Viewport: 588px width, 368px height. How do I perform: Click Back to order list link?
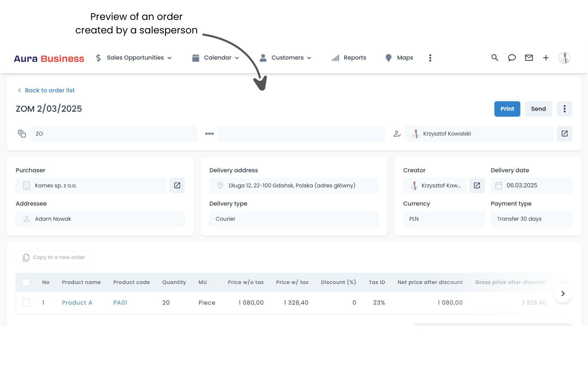click(50, 90)
